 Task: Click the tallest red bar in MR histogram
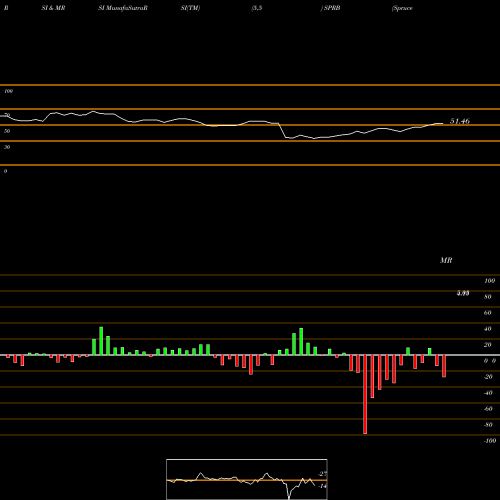coord(365,394)
